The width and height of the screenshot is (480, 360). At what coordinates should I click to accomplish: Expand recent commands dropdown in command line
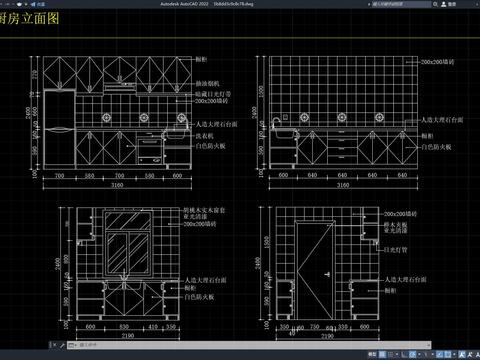(x=72, y=345)
